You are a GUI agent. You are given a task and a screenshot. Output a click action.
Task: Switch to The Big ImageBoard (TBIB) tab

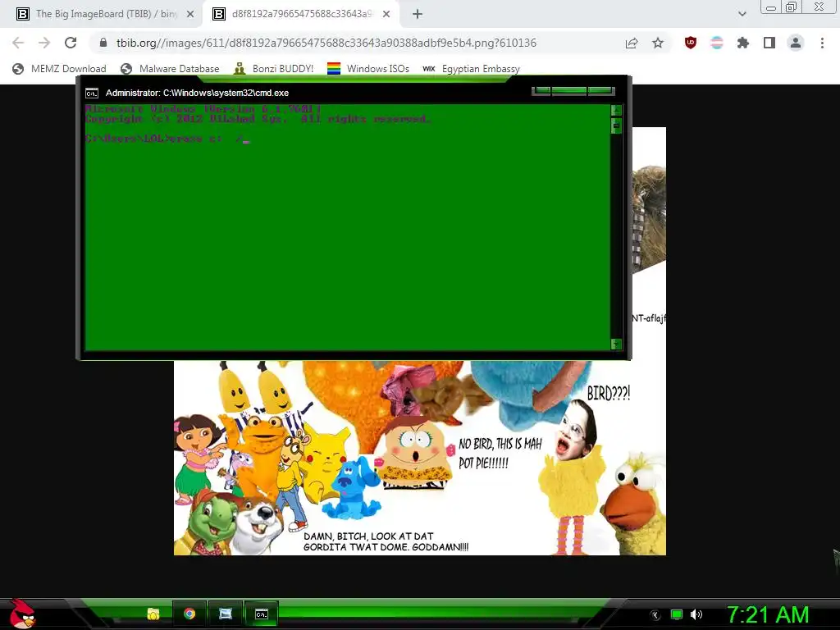coord(104,14)
